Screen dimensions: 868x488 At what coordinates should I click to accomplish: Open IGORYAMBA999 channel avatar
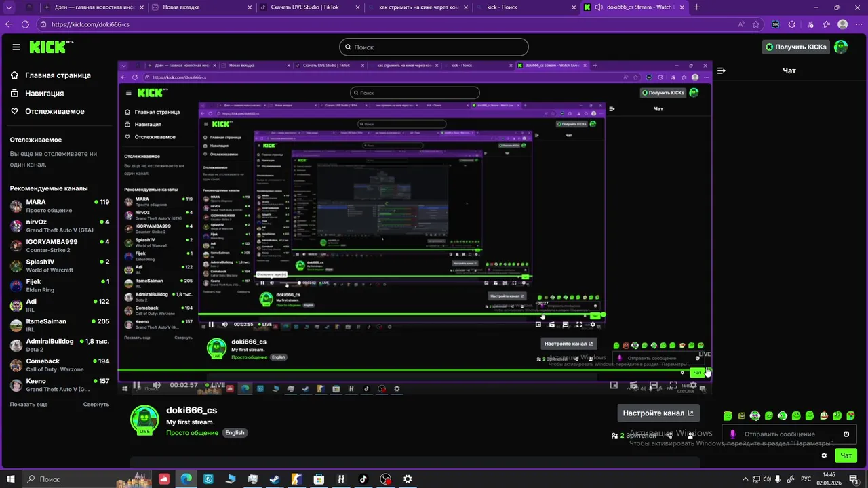pyautogui.click(x=16, y=245)
